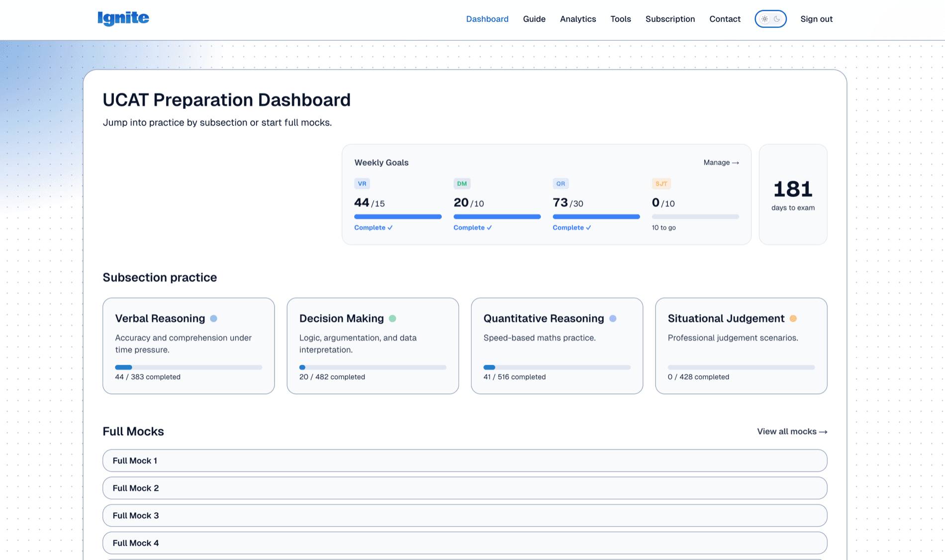Click the Complete status under VR goal
Screen dimensions: 945x560
374,227
